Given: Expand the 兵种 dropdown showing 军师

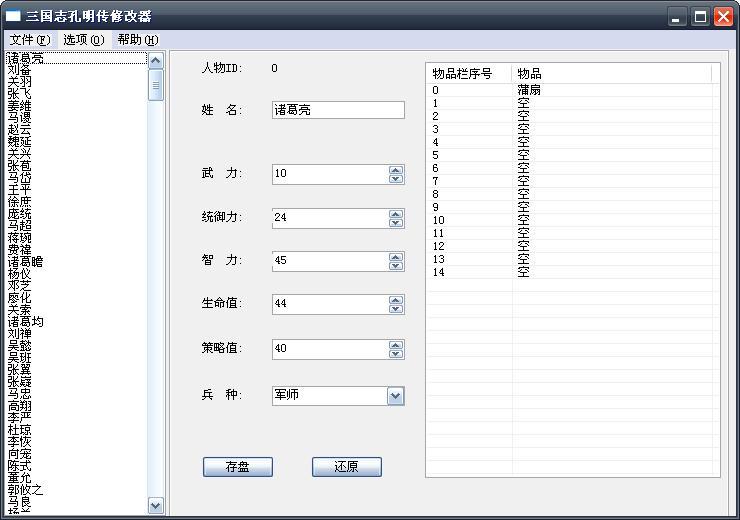Looking at the screenshot, I should click(396, 396).
